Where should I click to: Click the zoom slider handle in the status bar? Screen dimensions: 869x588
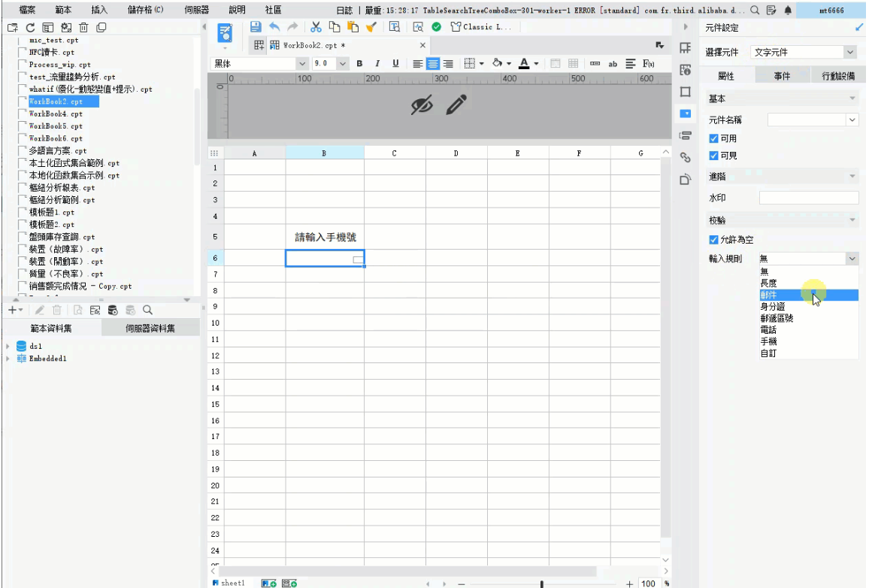click(541, 583)
